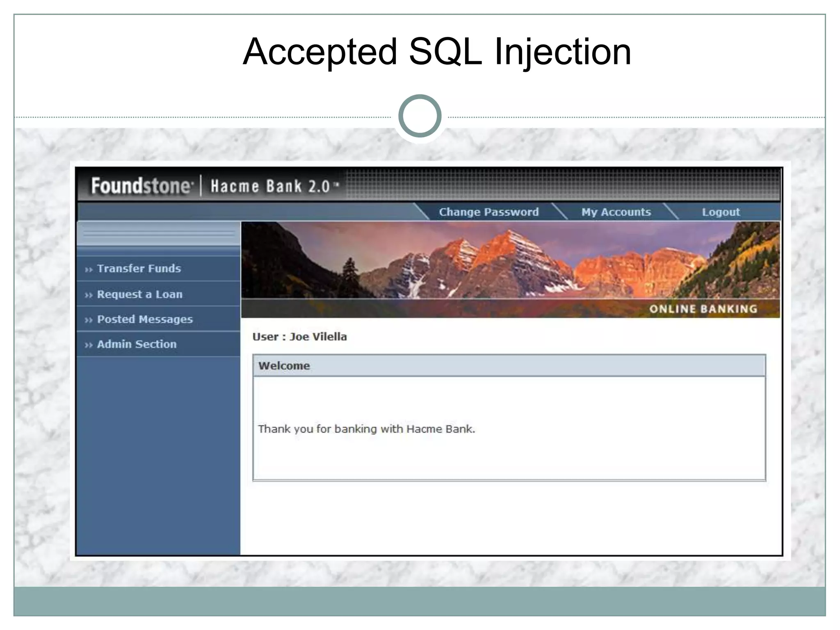
Task: Click the Admin Section arrow icon
Action: (89, 345)
